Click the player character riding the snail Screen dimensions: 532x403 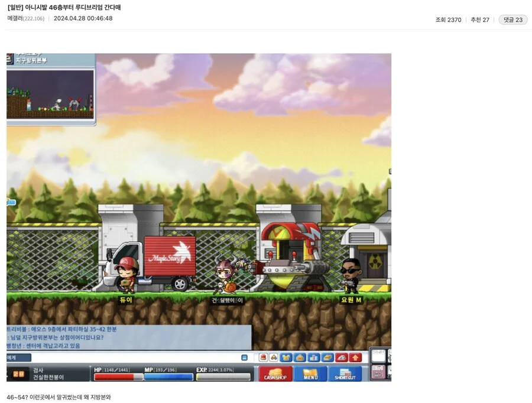tap(226, 275)
